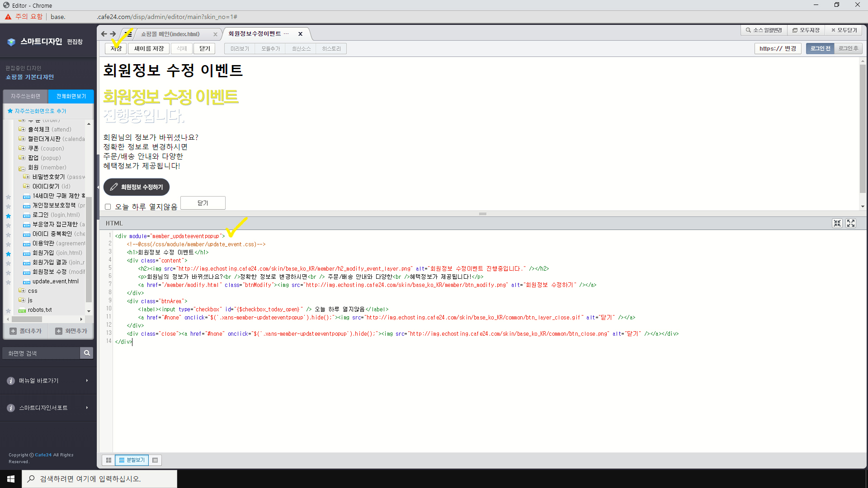Click the 저장 save button
The height and width of the screenshot is (488, 868).
pos(116,48)
